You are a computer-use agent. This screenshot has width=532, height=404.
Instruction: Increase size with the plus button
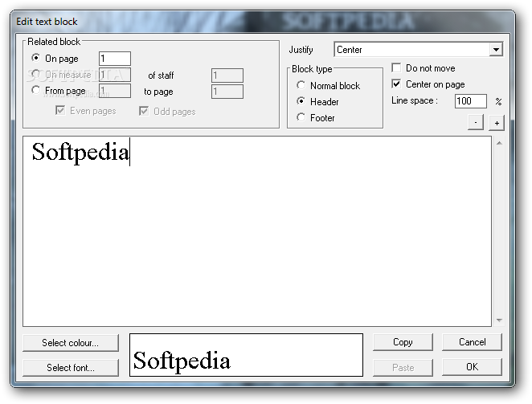tap(497, 122)
